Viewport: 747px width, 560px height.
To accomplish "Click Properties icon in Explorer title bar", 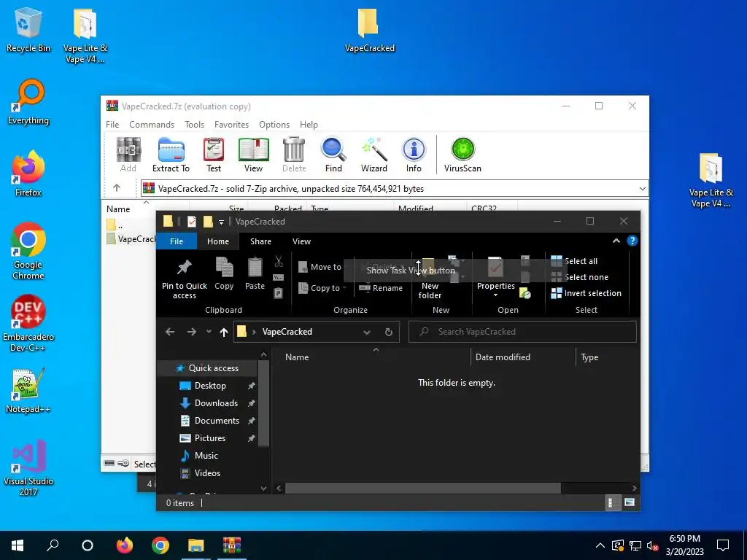I will (192, 222).
